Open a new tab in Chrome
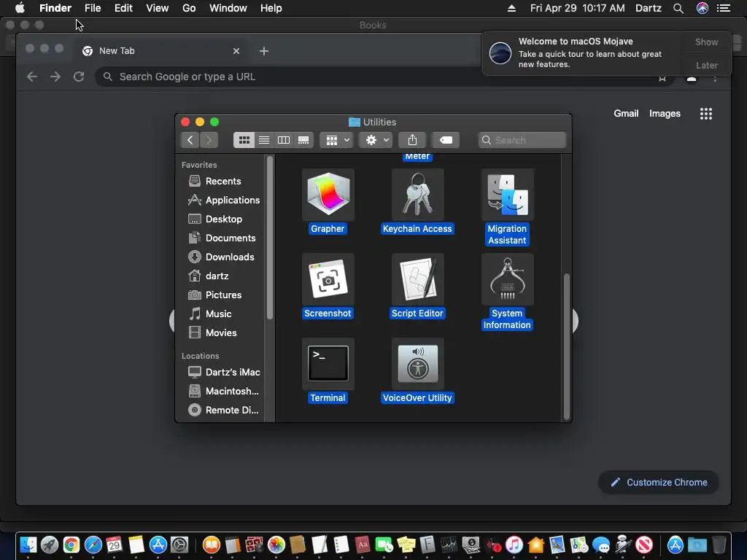 (x=264, y=51)
